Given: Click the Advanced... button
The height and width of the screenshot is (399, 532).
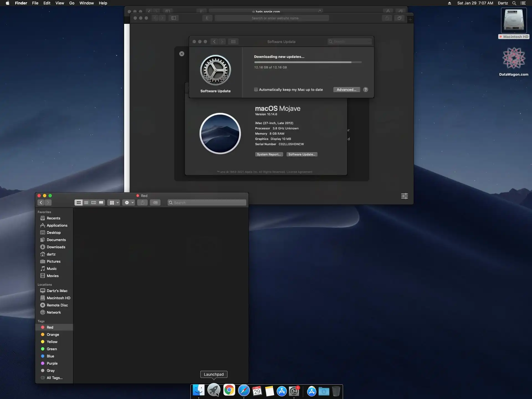Looking at the screenshot, I should pyautogui.click(x=346, y=89).
